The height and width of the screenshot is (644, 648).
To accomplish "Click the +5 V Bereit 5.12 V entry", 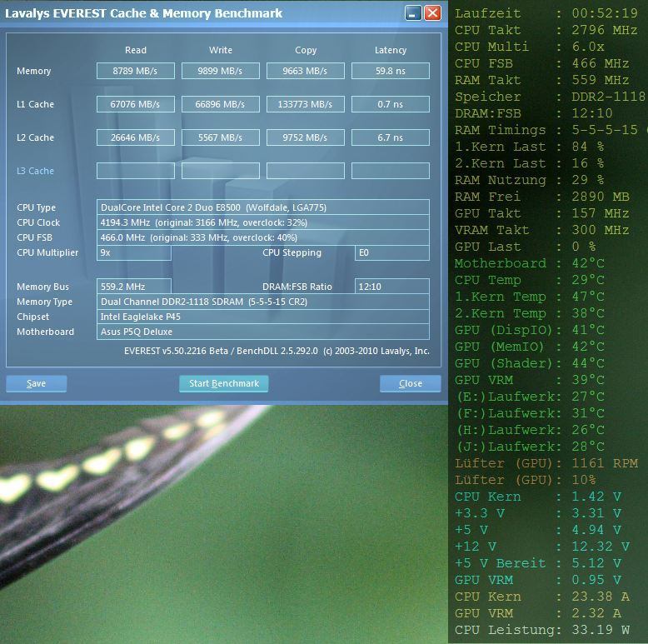I will click(x=538, y=563).
